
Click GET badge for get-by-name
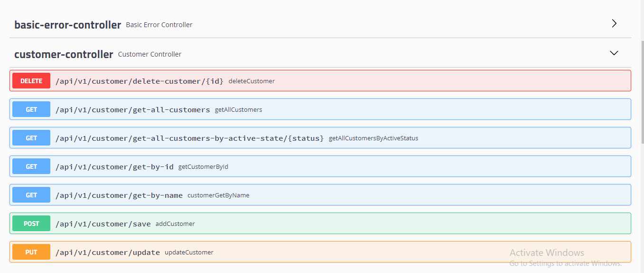[31, 195]
